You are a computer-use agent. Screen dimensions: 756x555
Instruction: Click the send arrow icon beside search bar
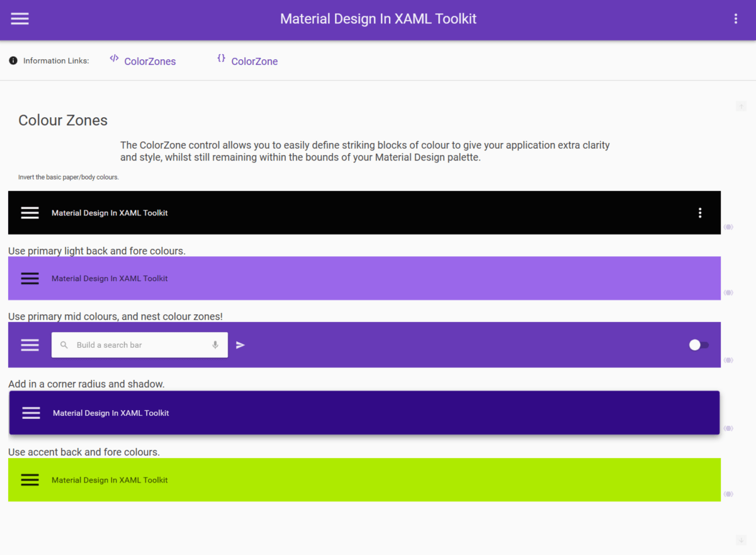(240, 345)
